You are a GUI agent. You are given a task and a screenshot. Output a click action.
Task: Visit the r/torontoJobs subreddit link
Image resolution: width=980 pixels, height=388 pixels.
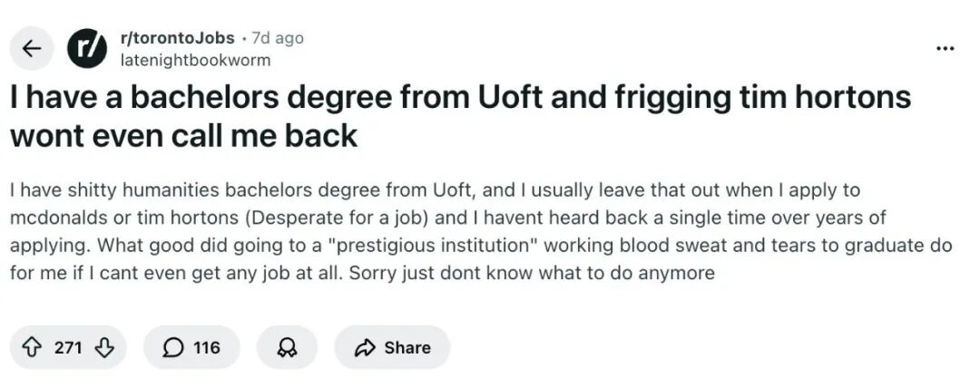177,38
